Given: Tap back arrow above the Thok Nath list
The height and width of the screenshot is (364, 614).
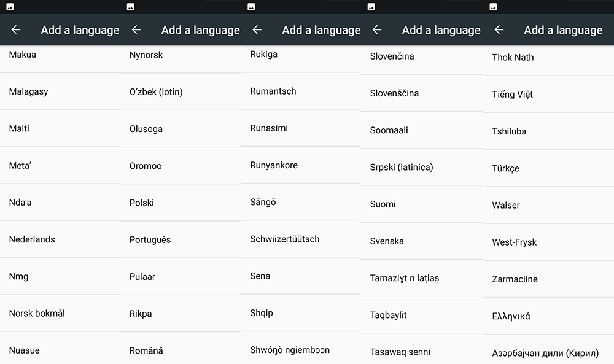Looking at the screenshot, I should [499, 30].
